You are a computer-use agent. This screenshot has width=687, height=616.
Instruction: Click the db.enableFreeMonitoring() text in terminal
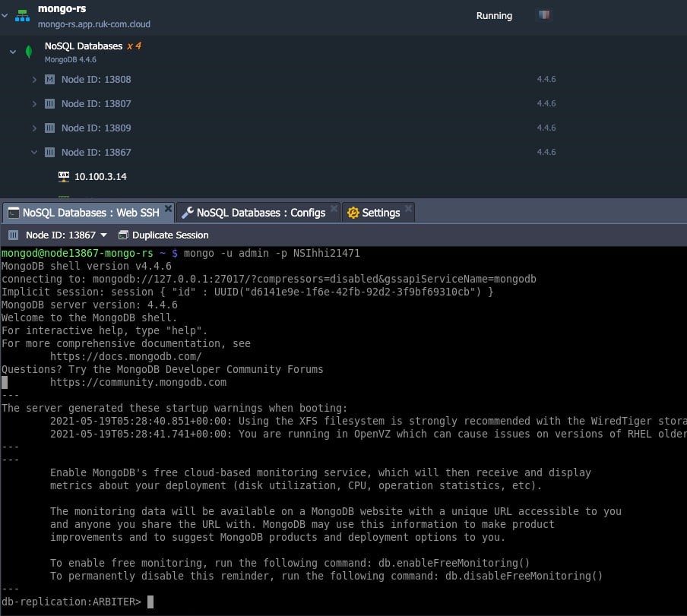tap(454, 563)
